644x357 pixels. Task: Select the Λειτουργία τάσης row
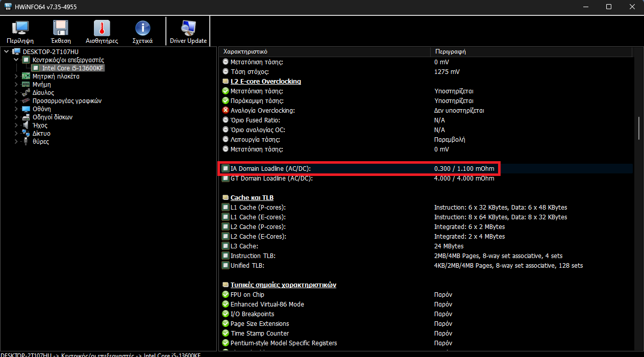(x=426, y=140)
